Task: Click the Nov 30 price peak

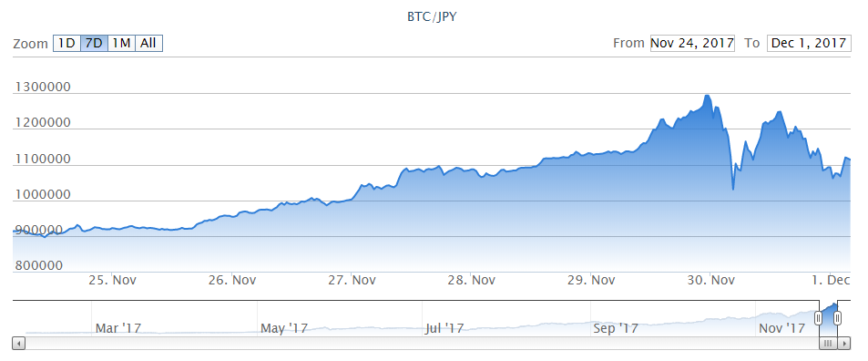Action: click(707, 96)
